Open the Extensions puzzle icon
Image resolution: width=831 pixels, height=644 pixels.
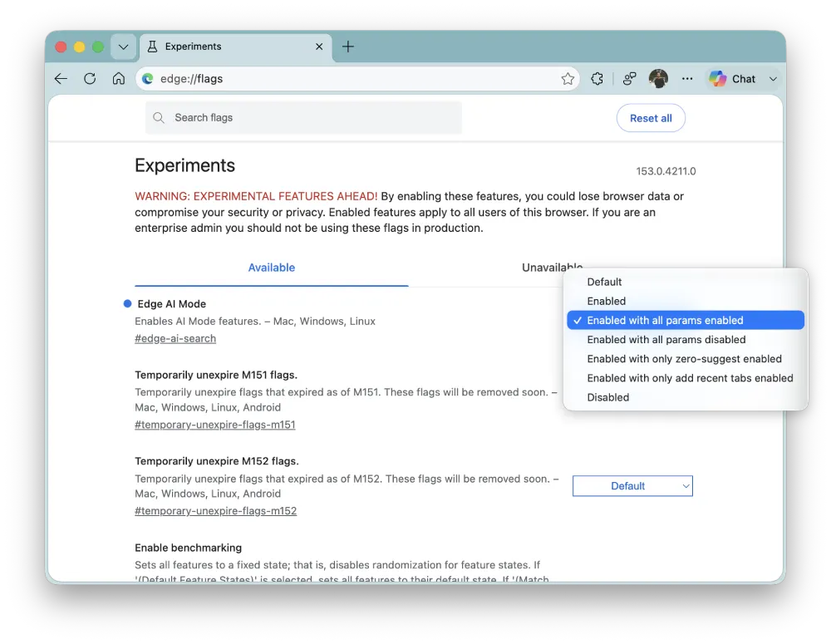(597, 79)
